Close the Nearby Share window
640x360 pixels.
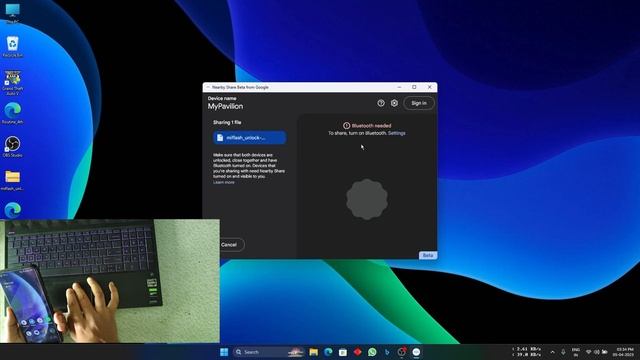pyautogui.click(x=429, y=87)
